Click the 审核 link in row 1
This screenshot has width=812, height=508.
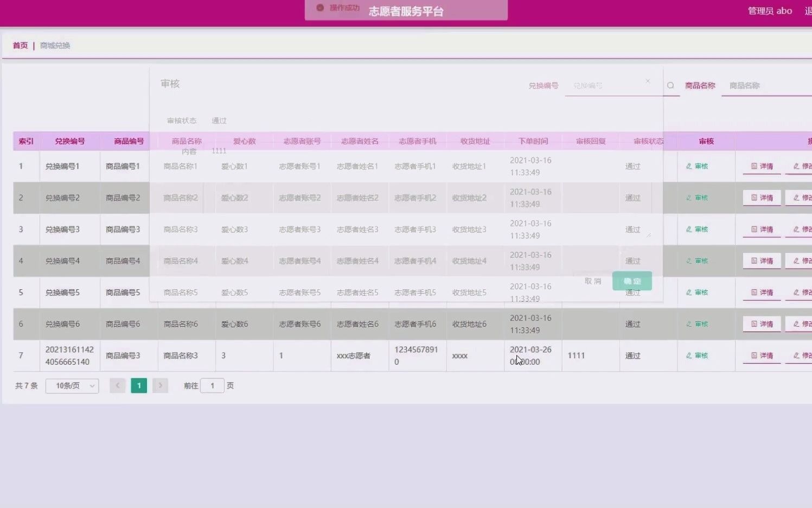pyautogui.click(x=697, y=166)
